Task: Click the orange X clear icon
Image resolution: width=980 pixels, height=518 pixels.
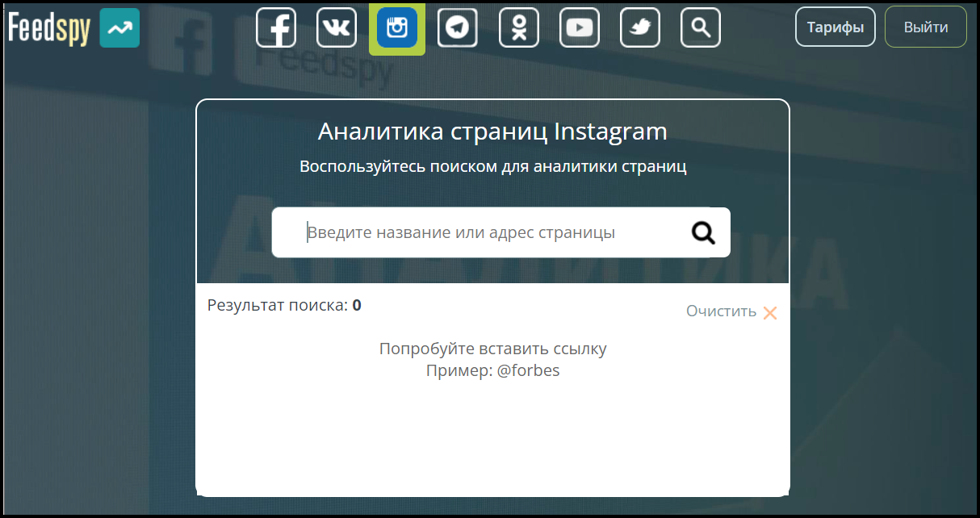Action: [x=770, y=313]
